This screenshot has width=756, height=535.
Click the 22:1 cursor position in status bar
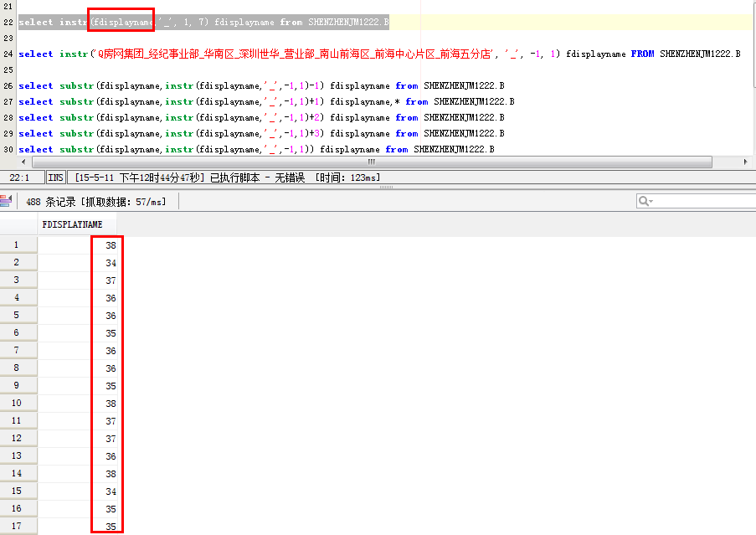(20, 177)
